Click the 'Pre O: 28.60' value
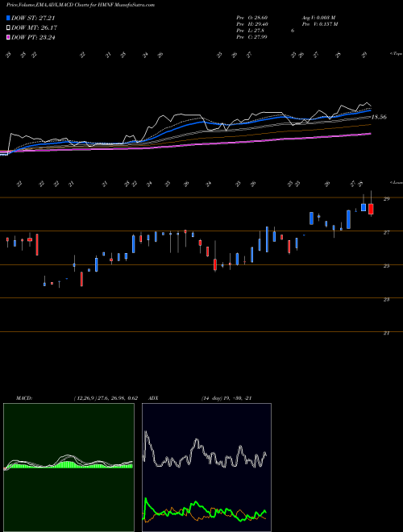This screenshot has width=403, height=532. pos(252,18)
